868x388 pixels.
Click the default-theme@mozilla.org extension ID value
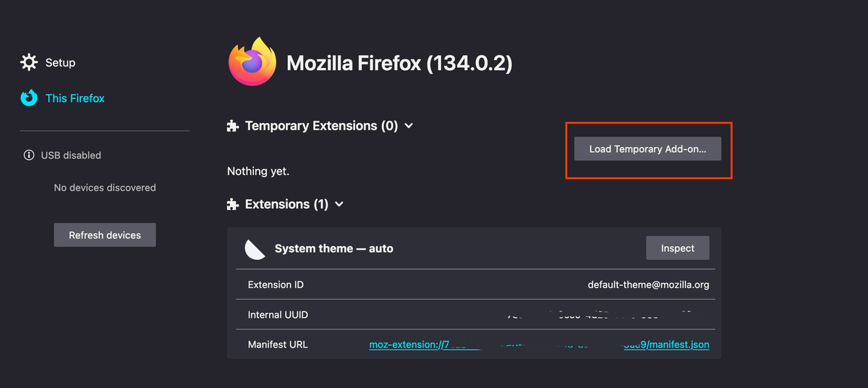[648, 284]
